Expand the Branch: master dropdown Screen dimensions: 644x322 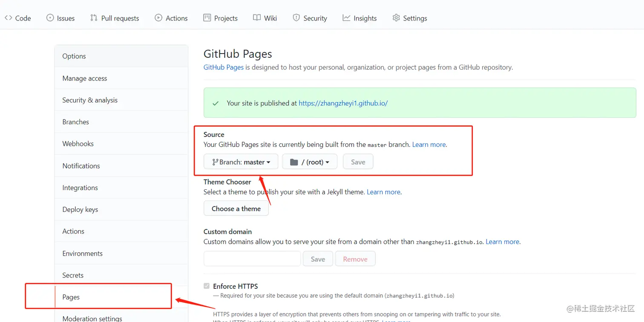[x=241, y=162]
